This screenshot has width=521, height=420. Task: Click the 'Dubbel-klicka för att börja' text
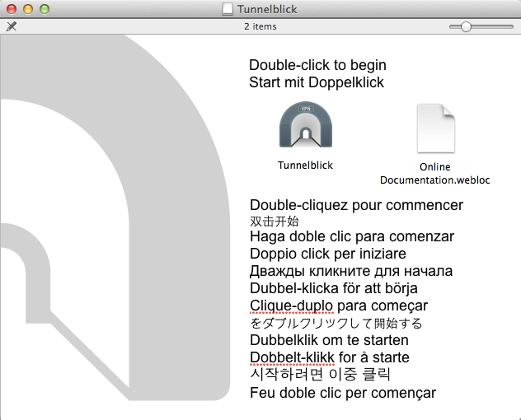point(334,288)
